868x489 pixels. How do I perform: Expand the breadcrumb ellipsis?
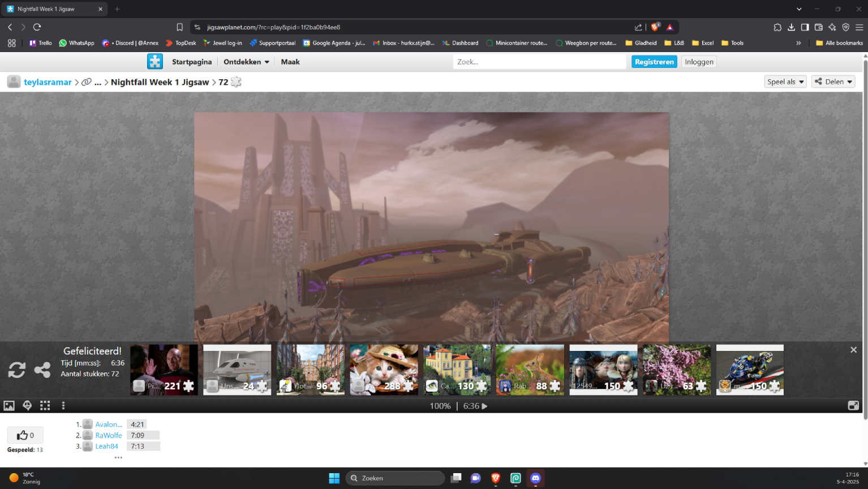(98, 82)
